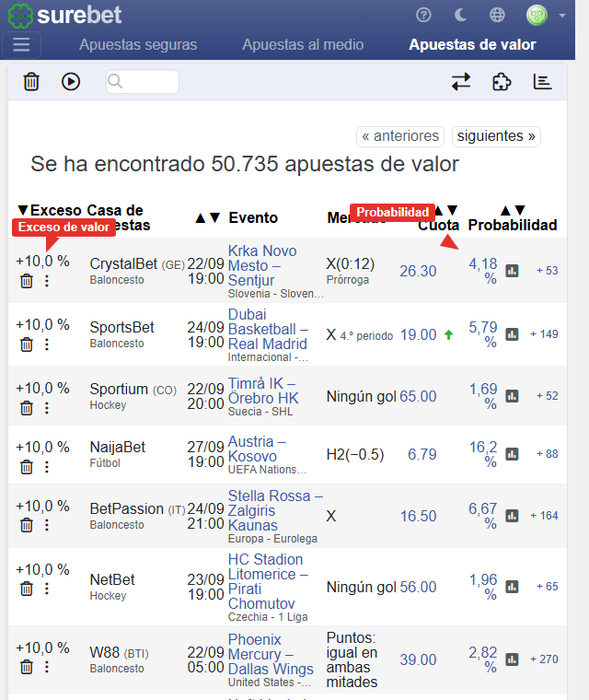Open more options for CrystalBet row

[x=47, y=281]
